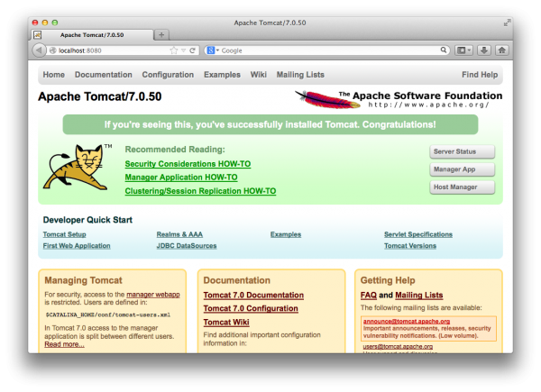
Task: Click the http://www.apache.org/ text under logo
Action: (428, 105)
